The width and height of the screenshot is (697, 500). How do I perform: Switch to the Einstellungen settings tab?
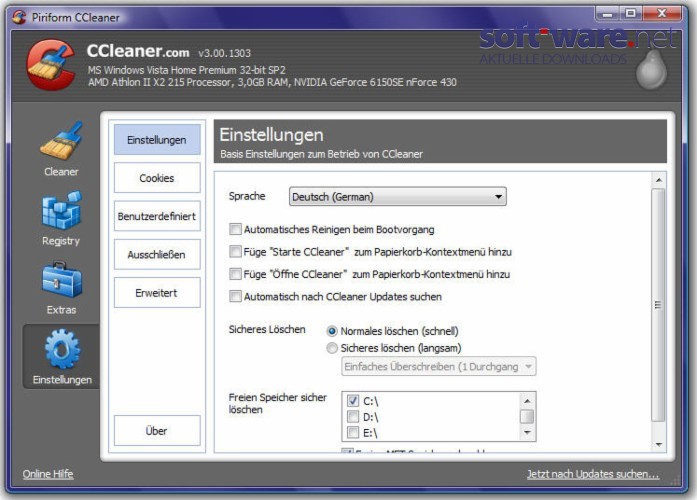[x=157, y=140]
